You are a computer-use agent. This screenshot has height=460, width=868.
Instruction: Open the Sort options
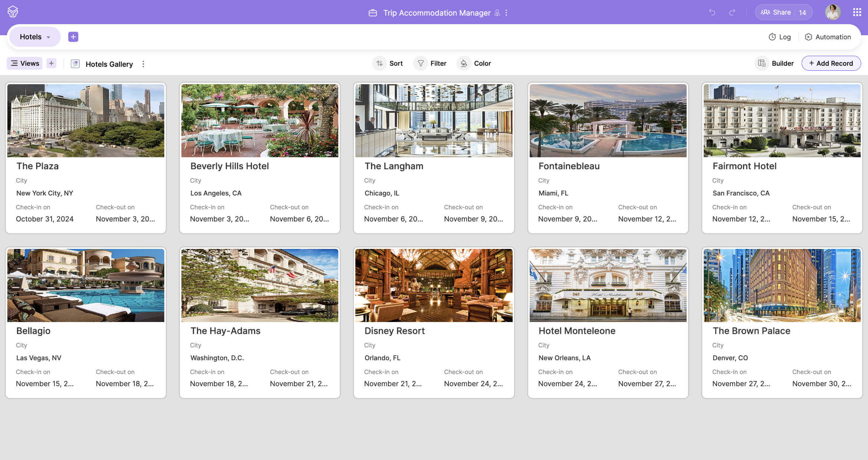coord(389,63)
